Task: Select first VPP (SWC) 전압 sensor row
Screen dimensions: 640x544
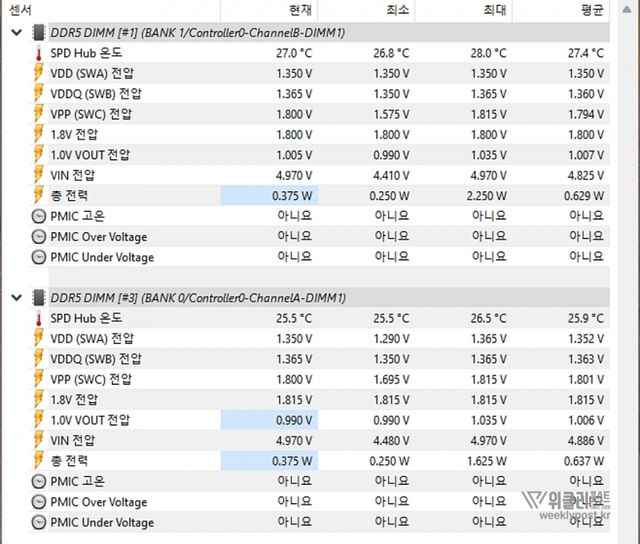Action: click(x=91, y=114)
